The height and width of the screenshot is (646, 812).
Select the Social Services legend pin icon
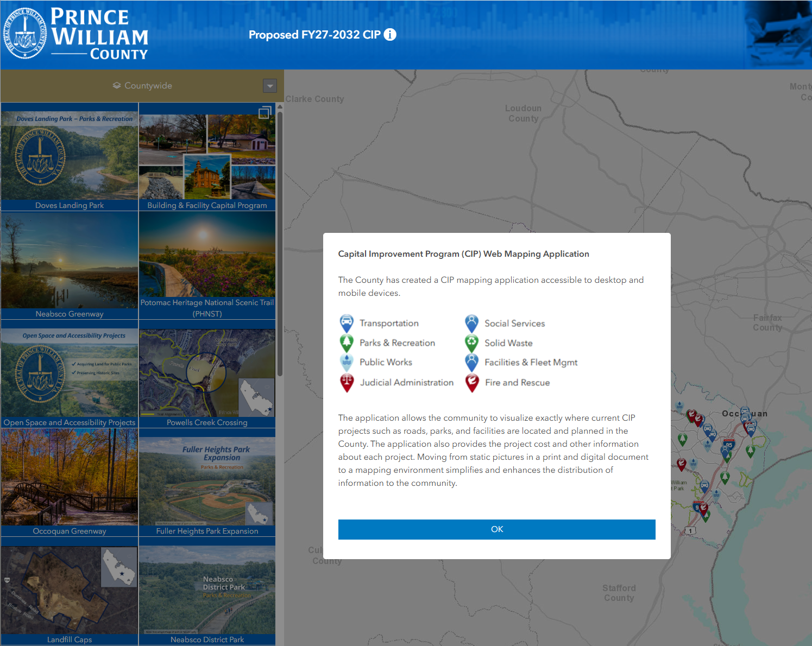click(x=471, y=322)
